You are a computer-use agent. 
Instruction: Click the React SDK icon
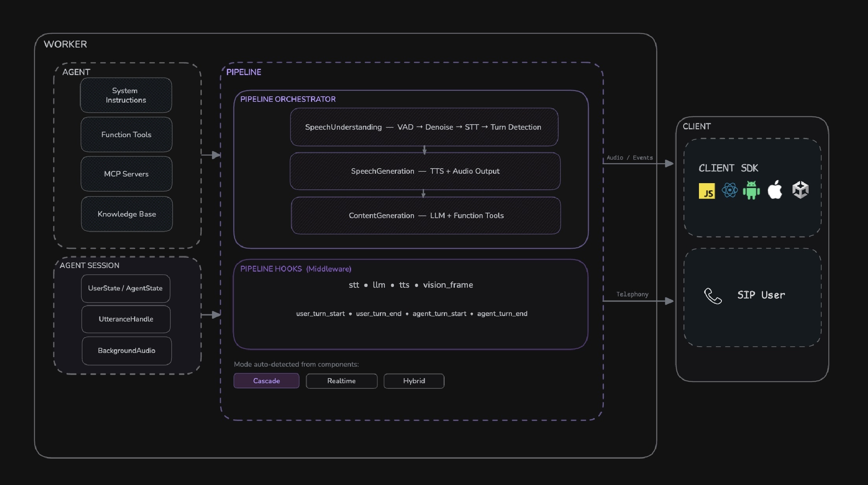pos(729,191)
